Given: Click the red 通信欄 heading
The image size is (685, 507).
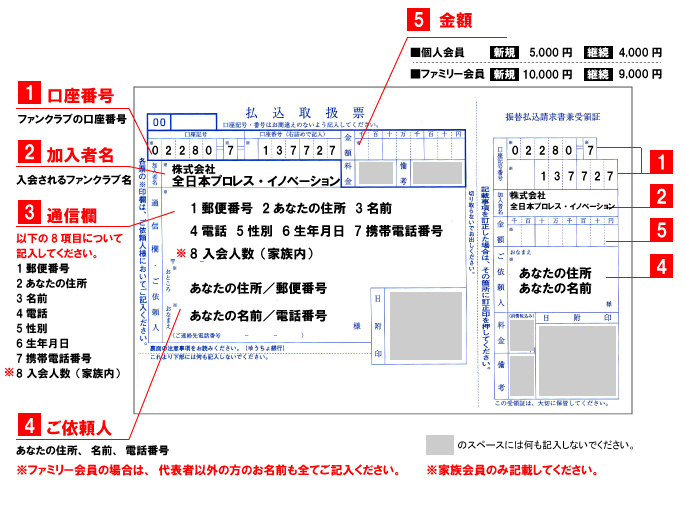Looking at the screenshot, I should click(x=72, y=215).
